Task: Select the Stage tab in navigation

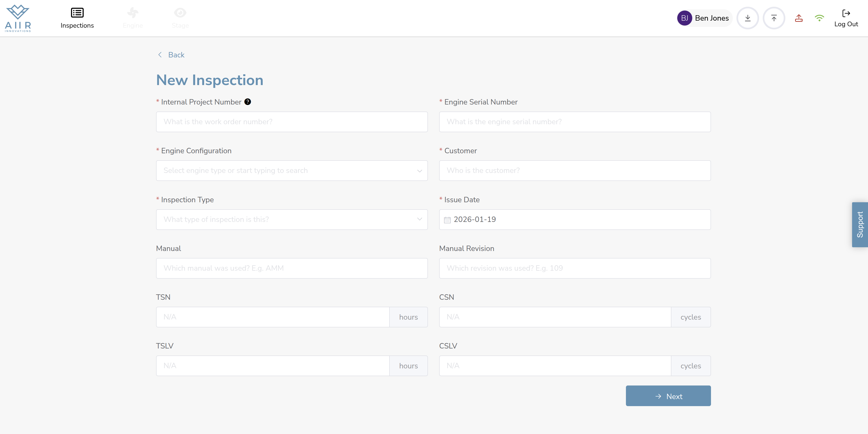Action: (180, 18)
